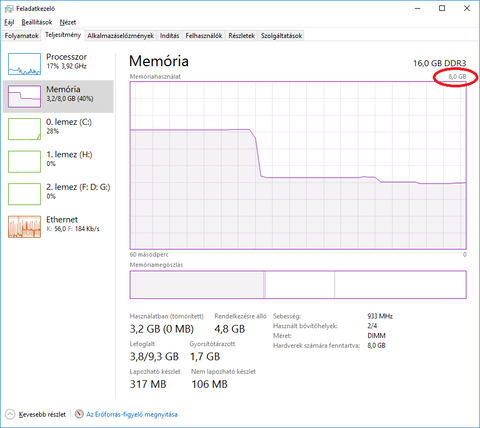Screen dimensions: 480x428
Task: Select the Teljesítmény tab
Action: click(x=63, y=35)
